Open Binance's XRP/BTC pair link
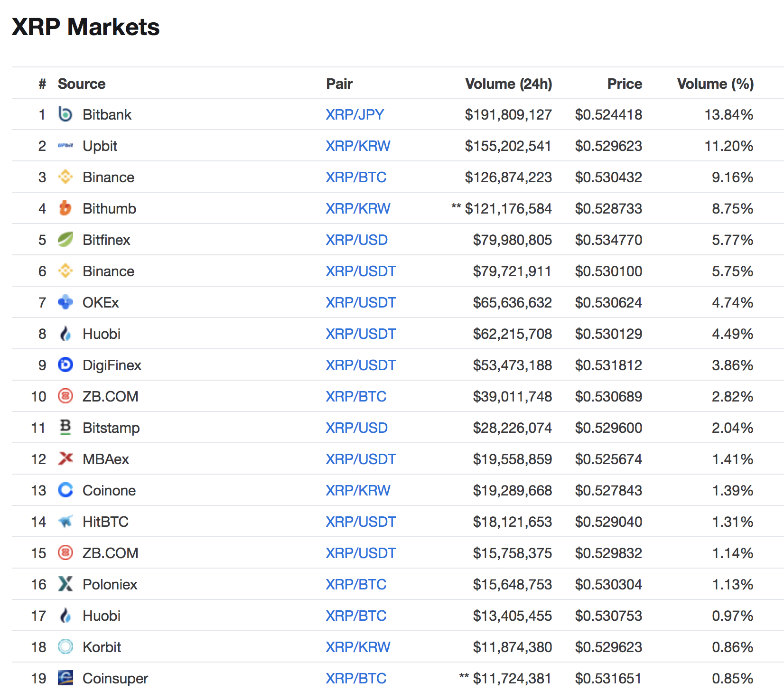 (x=356, y=177)
